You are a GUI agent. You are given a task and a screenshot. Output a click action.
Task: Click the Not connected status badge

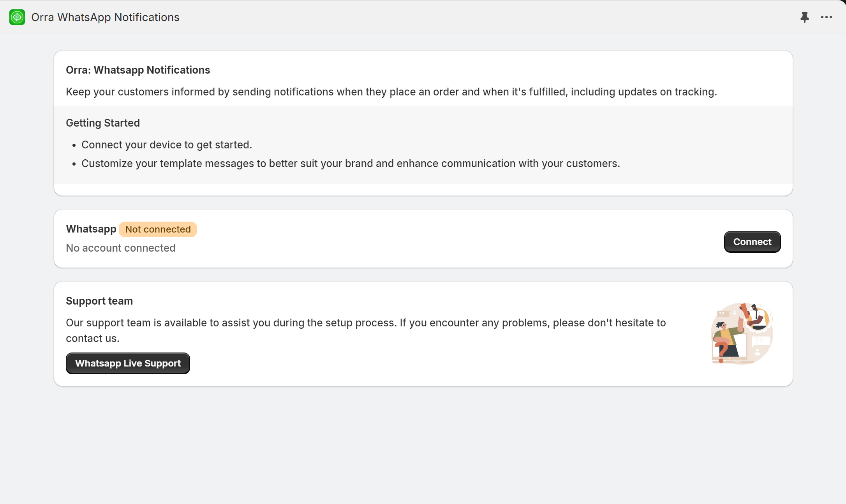click(158, 229)
